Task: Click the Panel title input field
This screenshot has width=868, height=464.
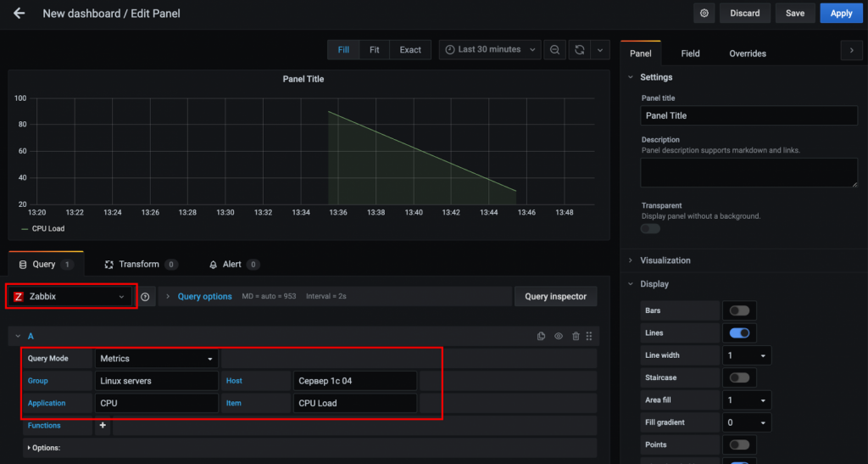Action: pyautogui.click(x=748, y=115)
